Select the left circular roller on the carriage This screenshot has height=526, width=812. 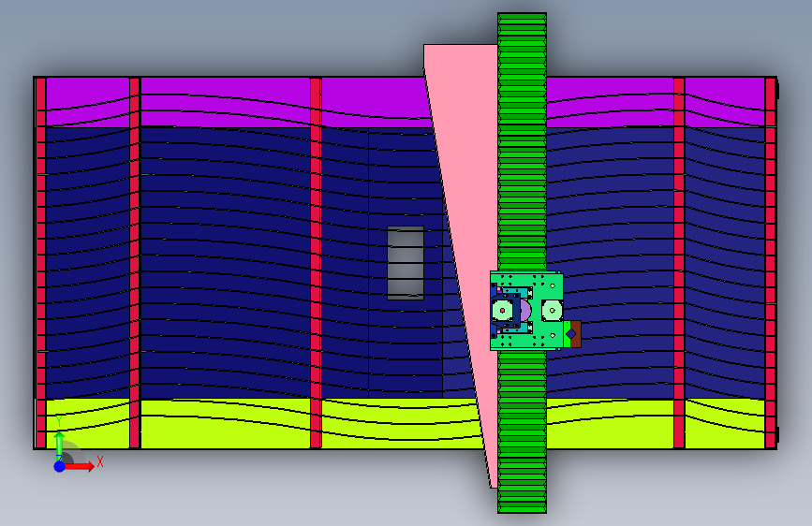(502, 311)
